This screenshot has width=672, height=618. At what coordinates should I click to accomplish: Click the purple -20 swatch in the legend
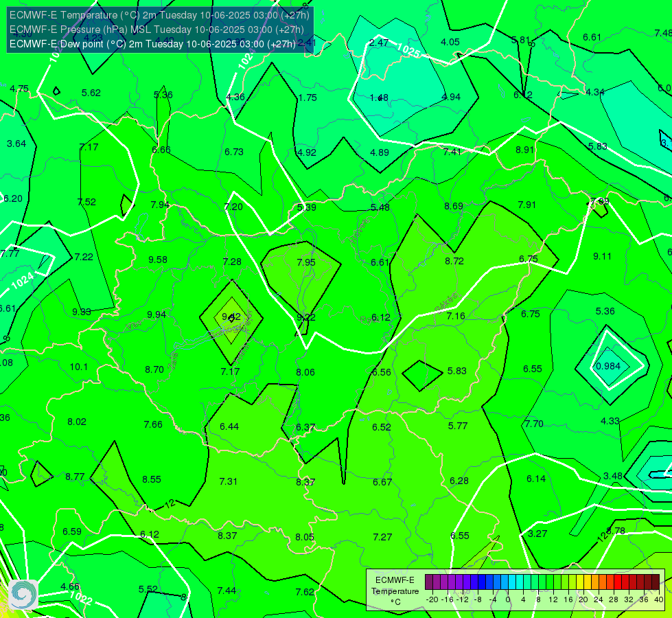point(428,582)
